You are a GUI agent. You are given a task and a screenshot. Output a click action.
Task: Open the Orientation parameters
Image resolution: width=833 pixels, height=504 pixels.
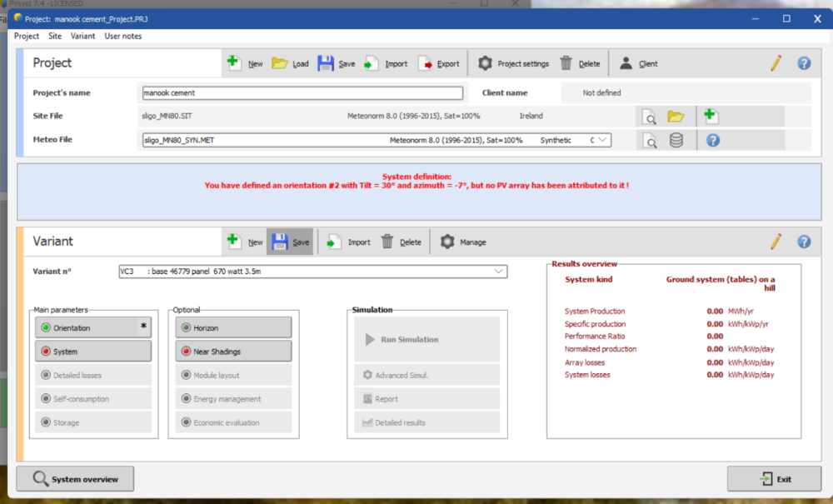pyautogui.click(x=93, y=327)
